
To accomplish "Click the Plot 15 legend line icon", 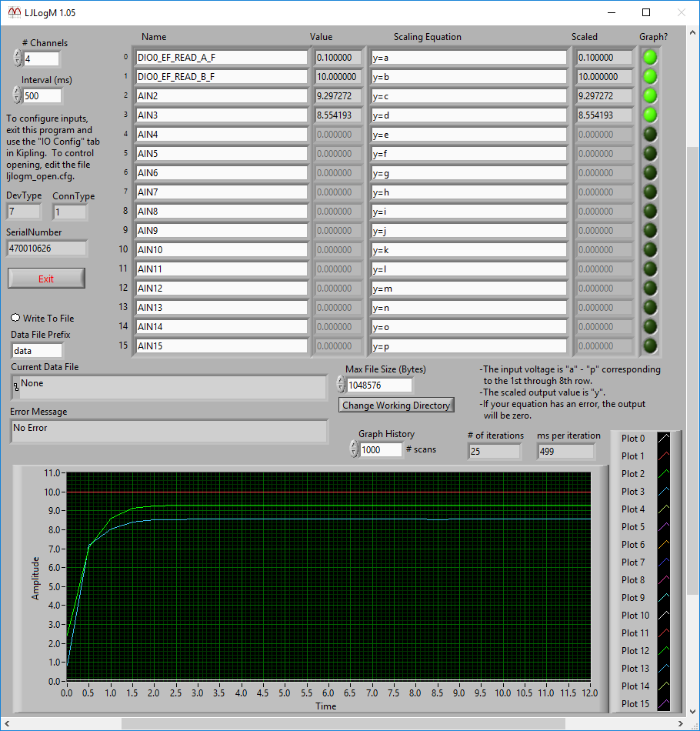I will coord(665,704).
